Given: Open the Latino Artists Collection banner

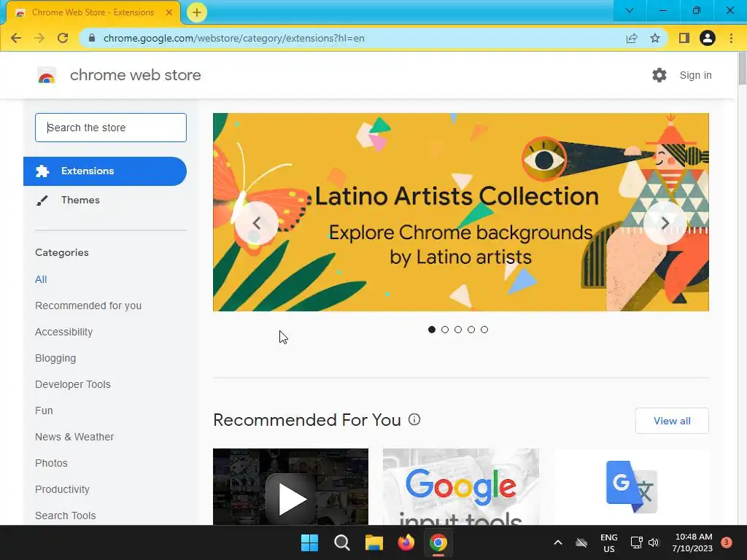Looking at the screenshot, I should point(461,212).
